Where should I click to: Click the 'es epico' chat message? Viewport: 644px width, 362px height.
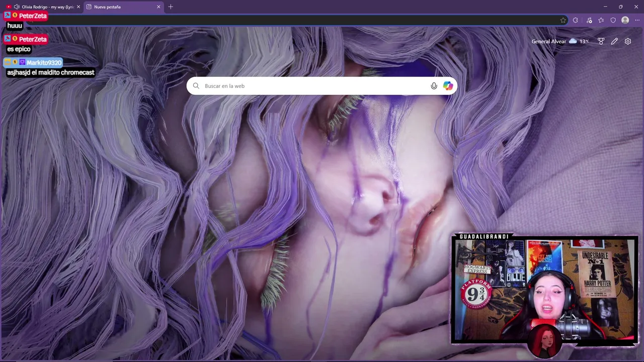[19, 49]
